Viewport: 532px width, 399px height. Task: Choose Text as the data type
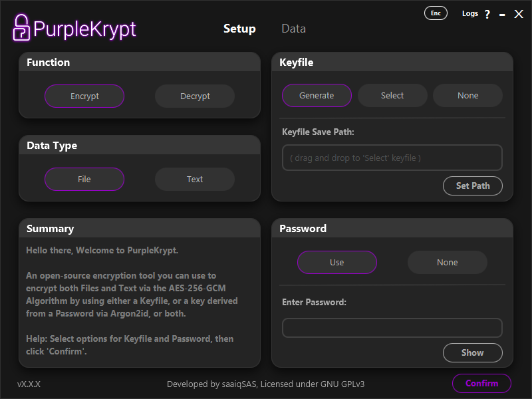(x=195, y=180)
